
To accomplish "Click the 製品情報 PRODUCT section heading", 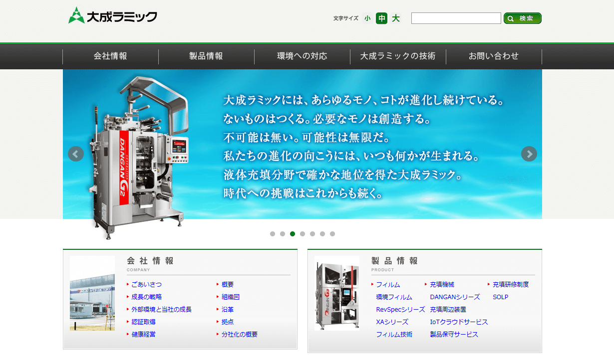I will coord(395,263).
